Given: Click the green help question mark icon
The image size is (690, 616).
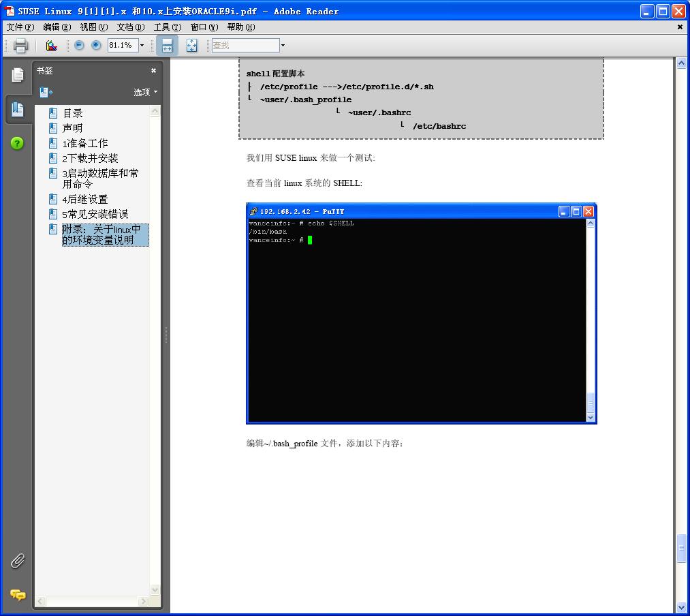Looking at the screenshot, I should click(17, 143).
